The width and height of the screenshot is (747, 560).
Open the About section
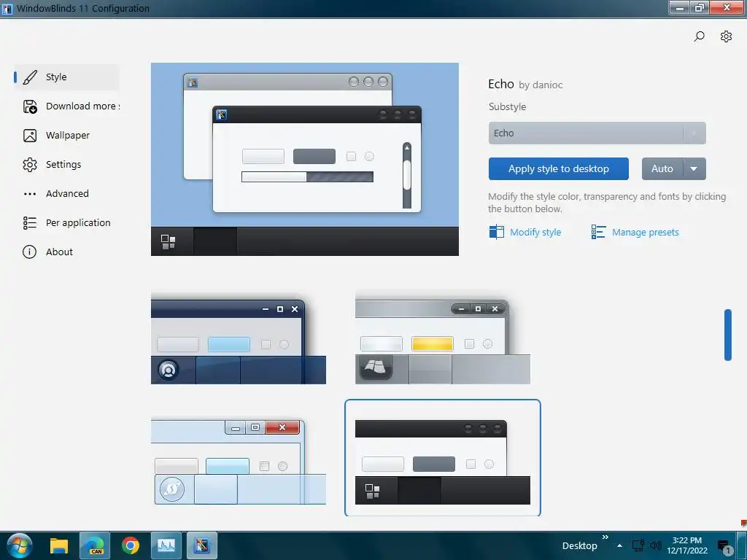click(x=66, y=252)
